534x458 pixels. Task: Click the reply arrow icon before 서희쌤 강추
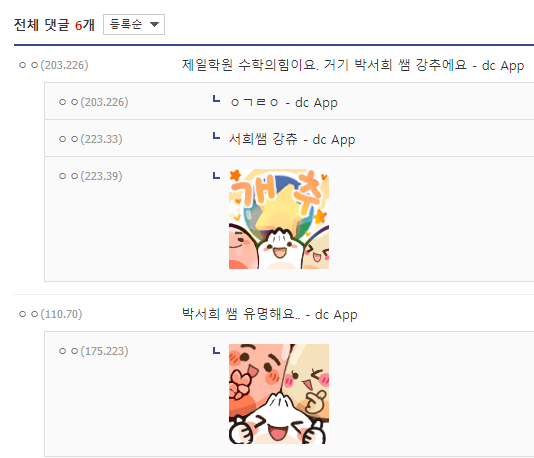coord(216,136)
